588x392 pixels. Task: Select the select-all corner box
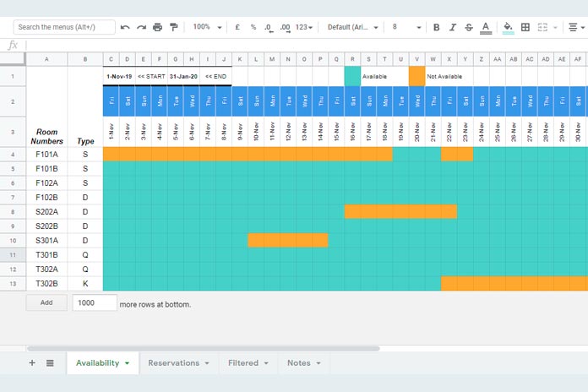tap(13, 59)
